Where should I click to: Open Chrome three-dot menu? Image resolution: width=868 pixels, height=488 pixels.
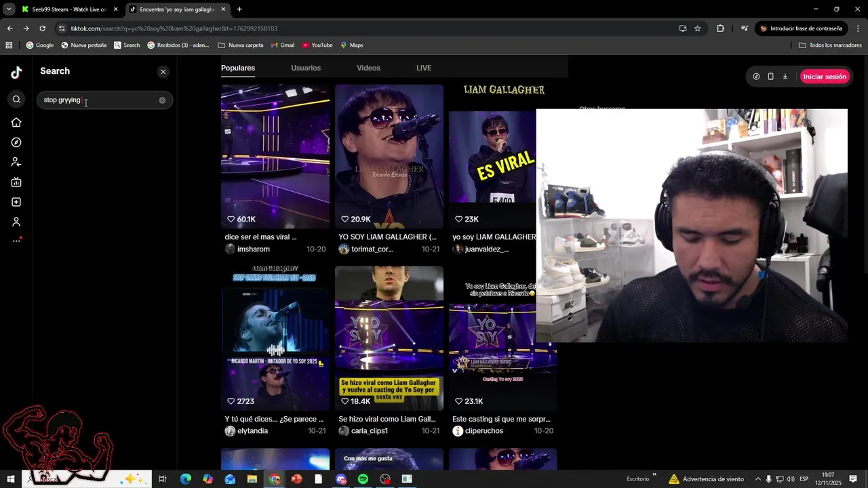pos(859,28)
